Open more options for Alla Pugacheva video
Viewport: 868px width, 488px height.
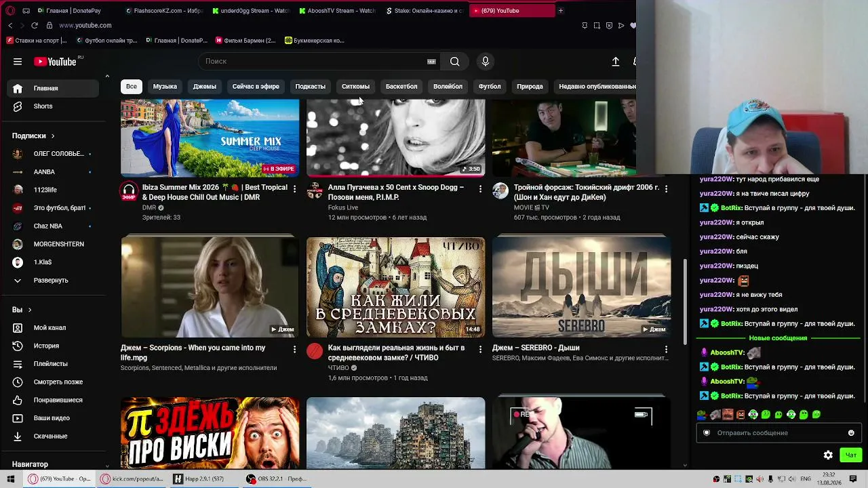pyautogui.click(x=480, y=188)
